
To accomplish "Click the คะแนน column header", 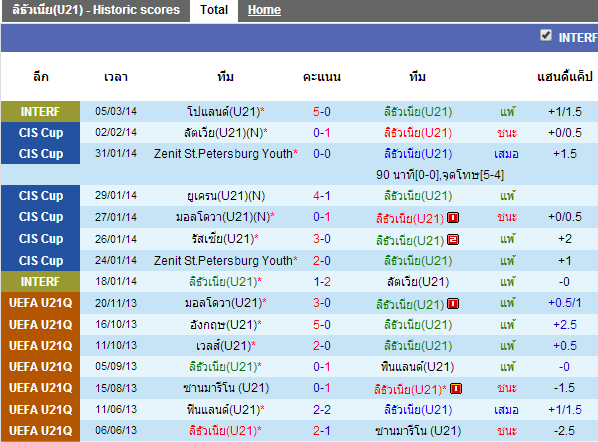I will [x=322, y=77].
